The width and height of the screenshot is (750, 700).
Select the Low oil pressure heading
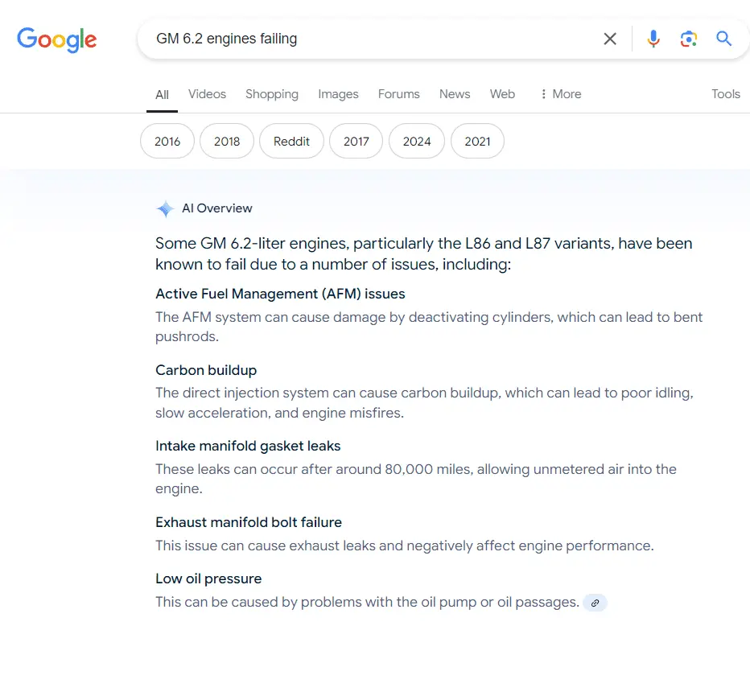(208, 579)
